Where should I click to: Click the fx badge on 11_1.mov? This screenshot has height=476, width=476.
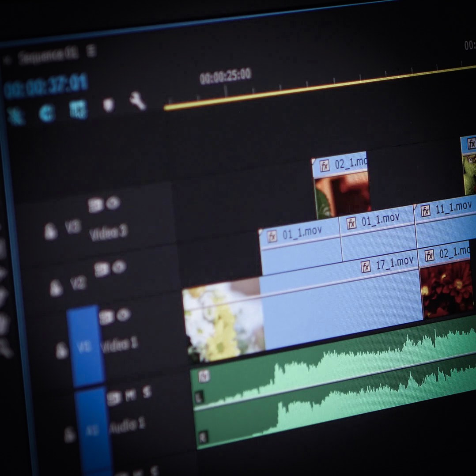425,211
